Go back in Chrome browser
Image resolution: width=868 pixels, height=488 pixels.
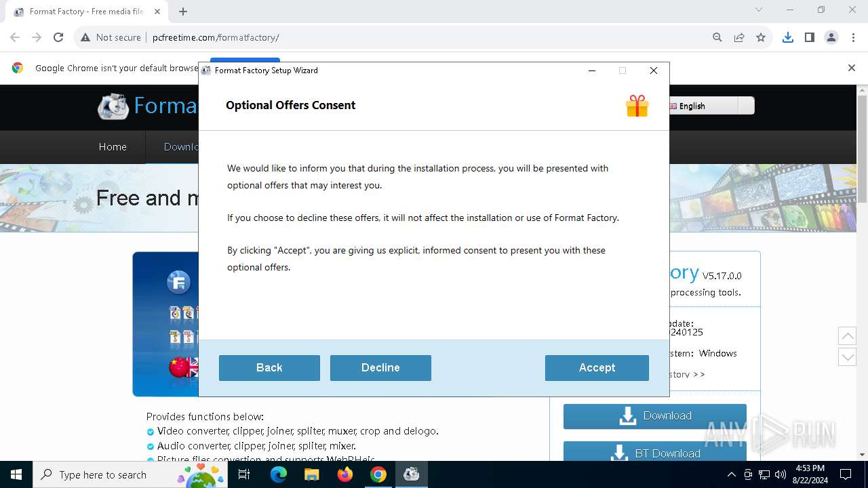[15, 37]
